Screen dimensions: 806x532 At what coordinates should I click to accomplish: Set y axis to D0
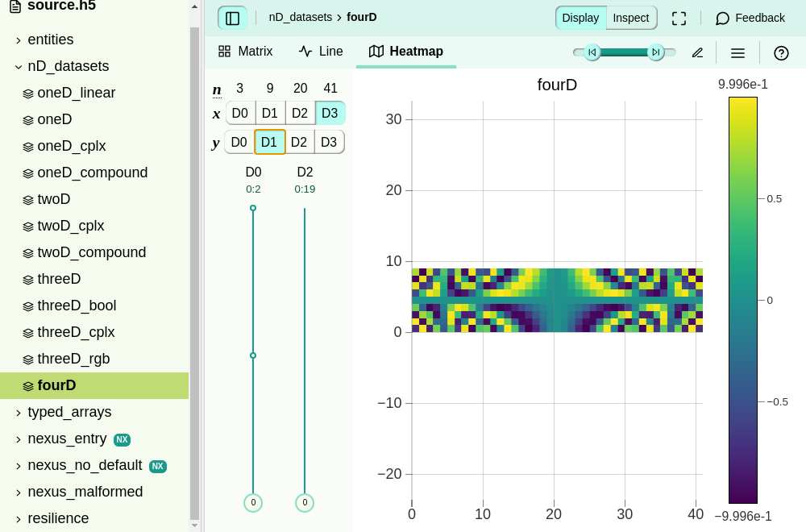(x=239, y=142)
